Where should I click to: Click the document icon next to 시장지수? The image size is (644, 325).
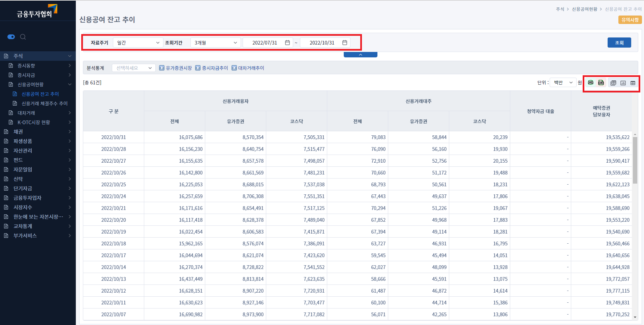coord(6,207)
